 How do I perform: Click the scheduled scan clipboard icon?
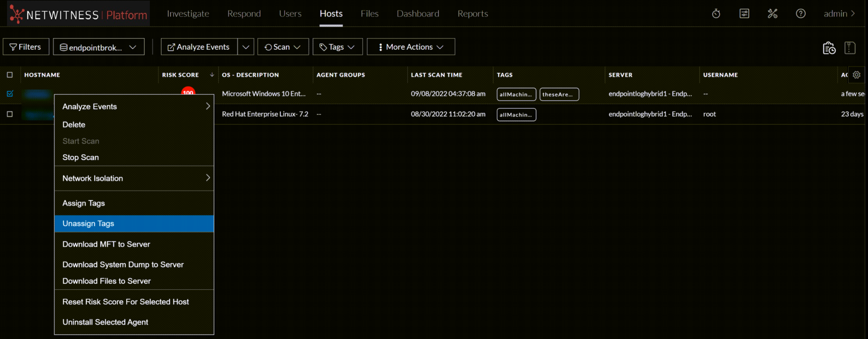point(829,48)
